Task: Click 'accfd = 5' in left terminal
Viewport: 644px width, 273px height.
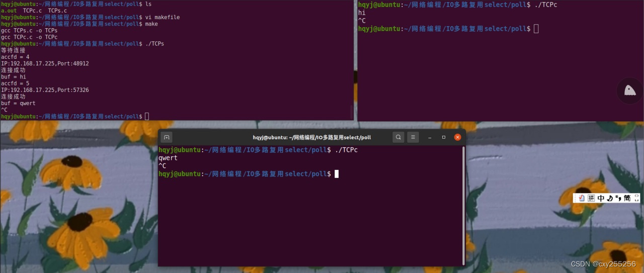Action: (15, 83)
